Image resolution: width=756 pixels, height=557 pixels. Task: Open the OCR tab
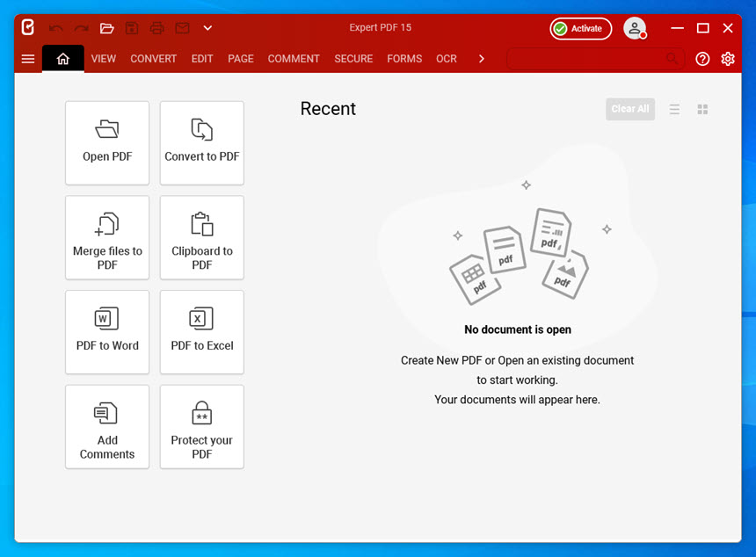tap(447, 59)
